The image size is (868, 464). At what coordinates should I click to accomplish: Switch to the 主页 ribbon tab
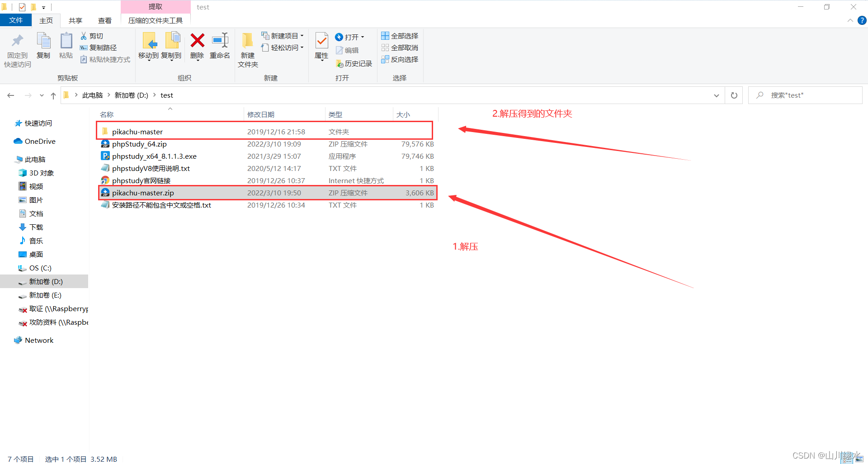coord(46,20)
